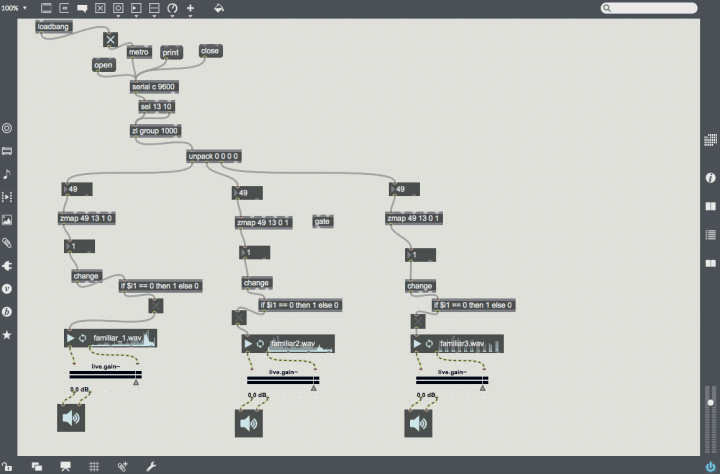Image resolution: width=720 pixels, height=474 pixels.
Task: Click the ezdac speaker under familiar2.wav
Action: pyautogui.click(x=249, y=423)
